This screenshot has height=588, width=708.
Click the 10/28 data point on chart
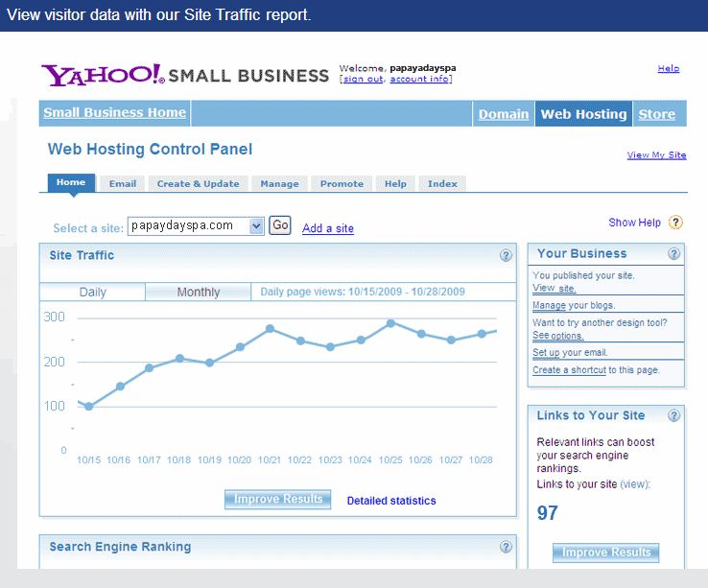[482, 334]
